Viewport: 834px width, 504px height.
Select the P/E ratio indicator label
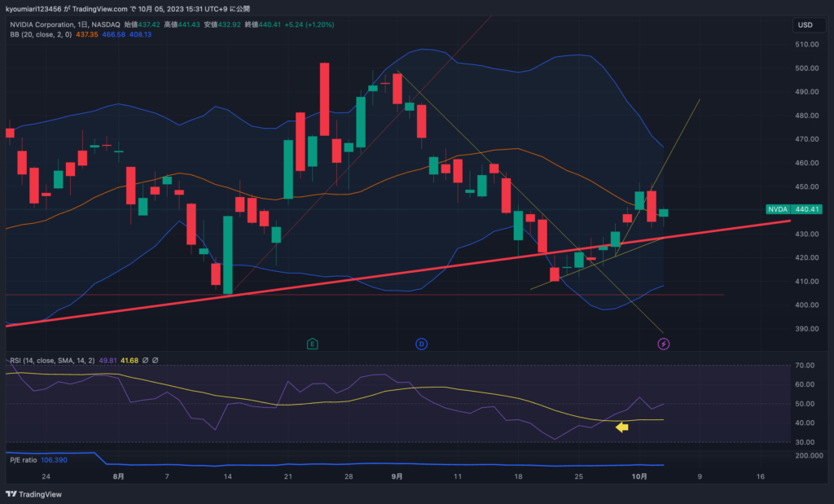point(24,460)
